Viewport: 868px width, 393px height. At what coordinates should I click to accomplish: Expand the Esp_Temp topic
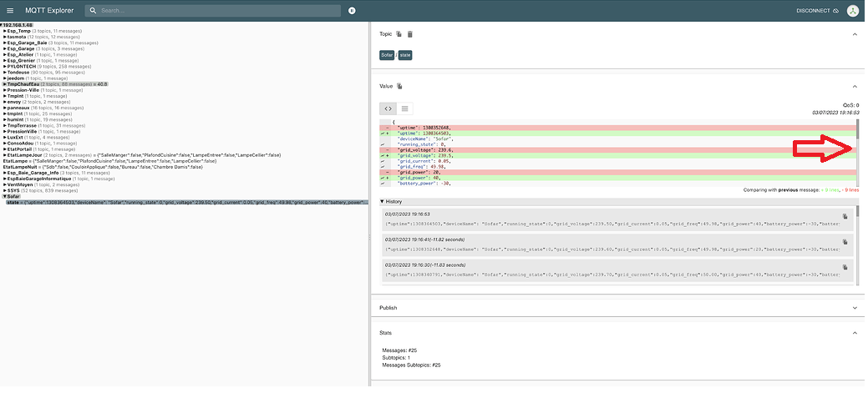5,31
